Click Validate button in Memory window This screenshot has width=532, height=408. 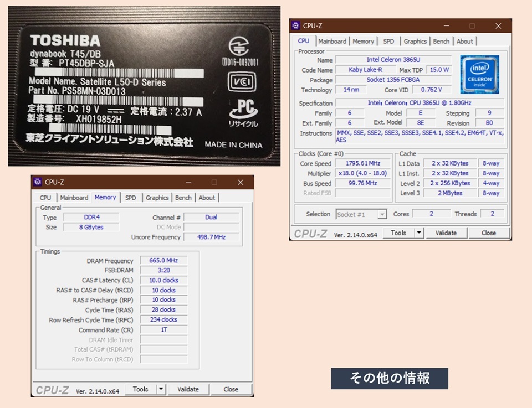pyautogui.click(x=188, y=389)
